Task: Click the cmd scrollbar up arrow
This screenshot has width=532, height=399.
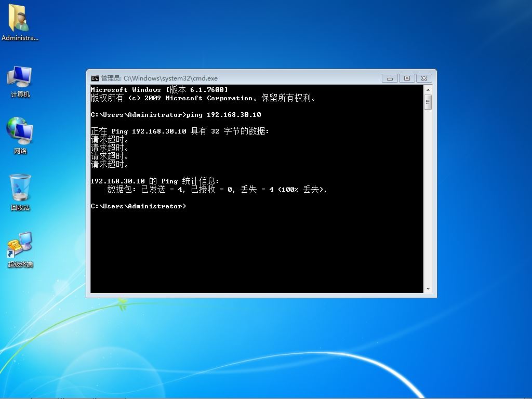Action: click(x=428, y=90)
